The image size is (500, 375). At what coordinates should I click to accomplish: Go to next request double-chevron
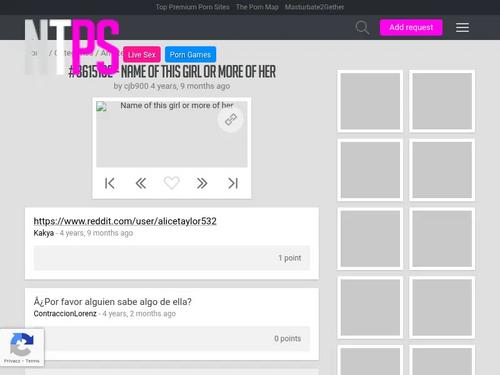tap(202, 183)
